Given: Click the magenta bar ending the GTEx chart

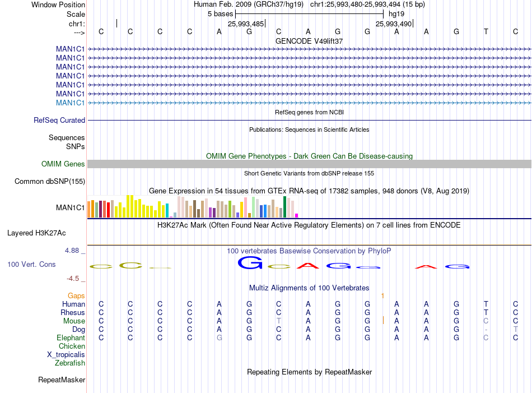Looking at the screenshot, I should (x=297, y=215).
